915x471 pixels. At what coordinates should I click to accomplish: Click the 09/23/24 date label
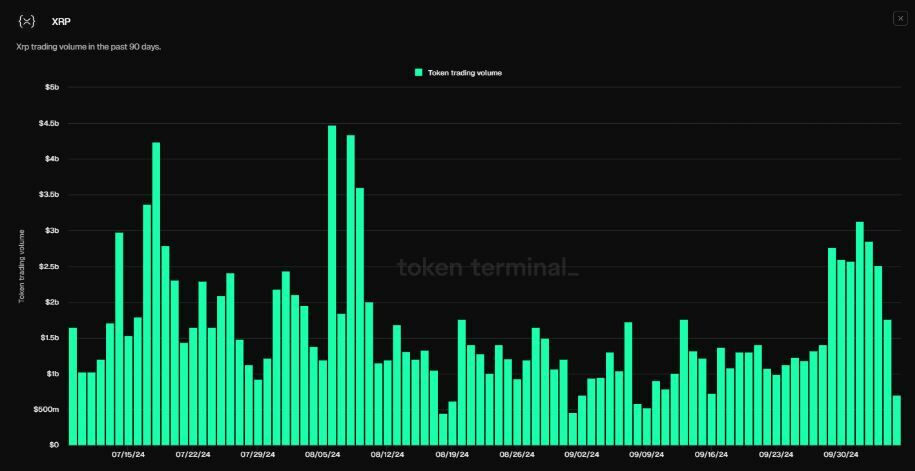776,454
